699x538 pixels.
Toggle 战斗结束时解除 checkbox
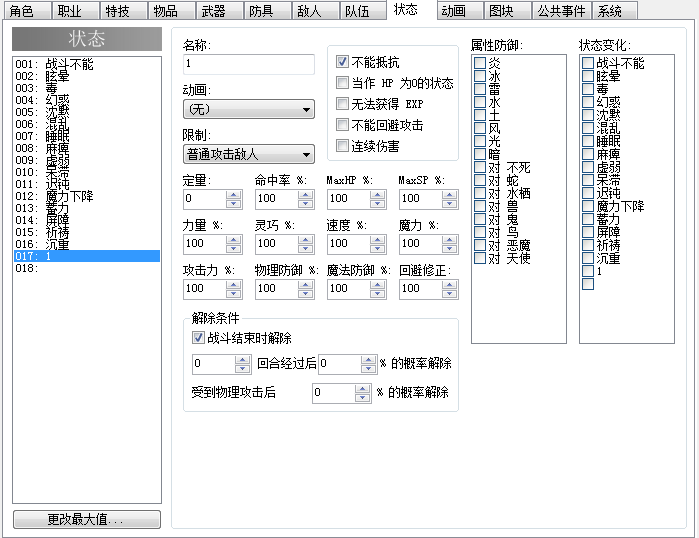tap(198, 338)
